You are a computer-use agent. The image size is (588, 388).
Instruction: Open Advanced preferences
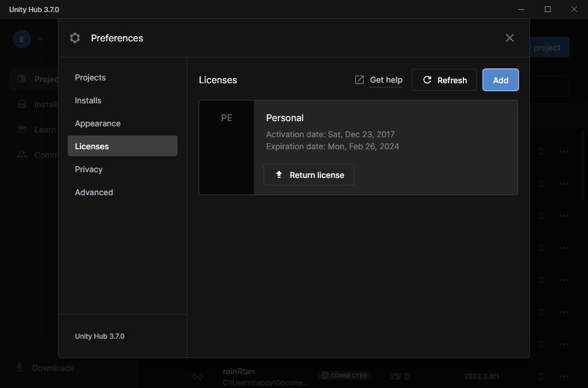pyautogui.click(x=94, y=192)
